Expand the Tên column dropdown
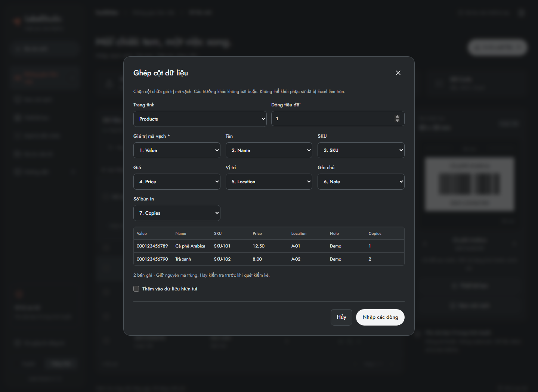The height and width of the screenshot is (392, 538). pyautogui.click(x=269, y=150)
